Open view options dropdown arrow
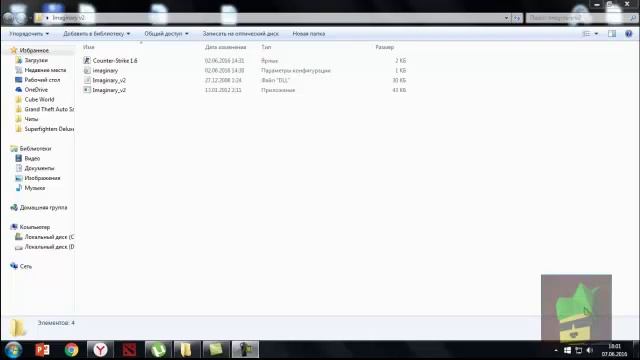640x360 pixels. pos(596,34)
